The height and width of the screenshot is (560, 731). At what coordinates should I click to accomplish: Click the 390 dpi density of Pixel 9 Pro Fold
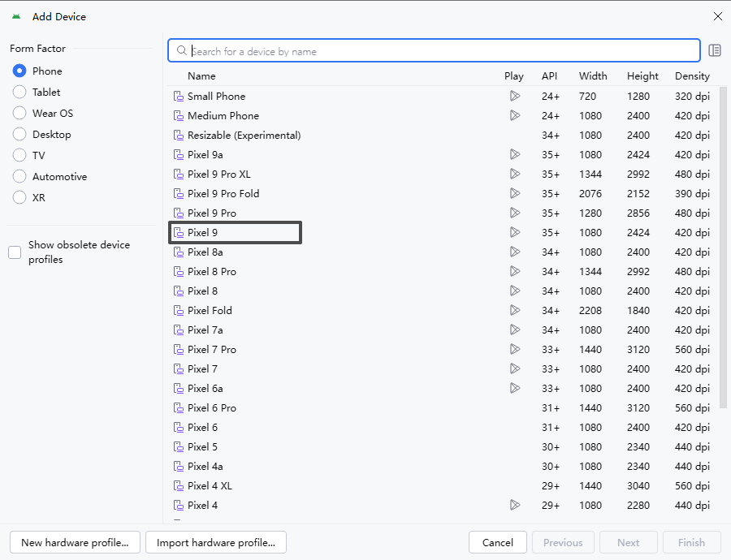click(692, 194)
